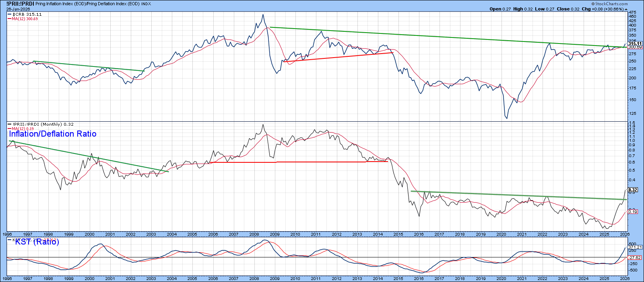Click the 0.4 label on ratio axis
This screenshot has width=644, height=282.
[632, 180]
